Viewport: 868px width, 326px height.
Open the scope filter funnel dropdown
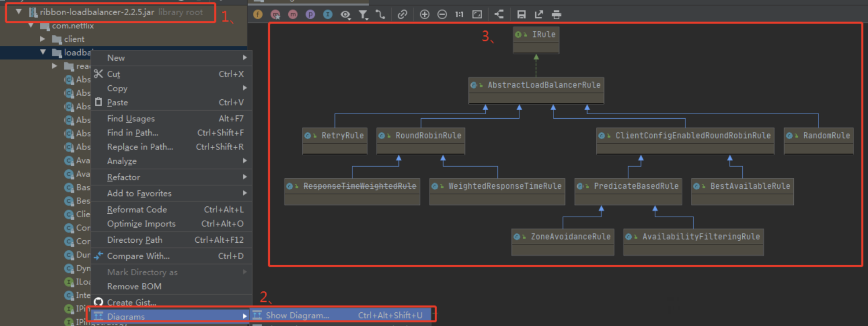coord(363,15)
